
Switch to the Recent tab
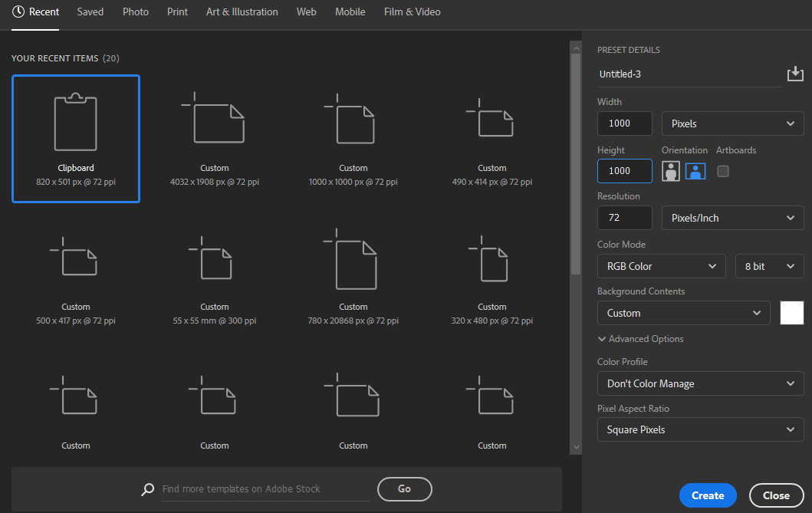click(35, 12)
